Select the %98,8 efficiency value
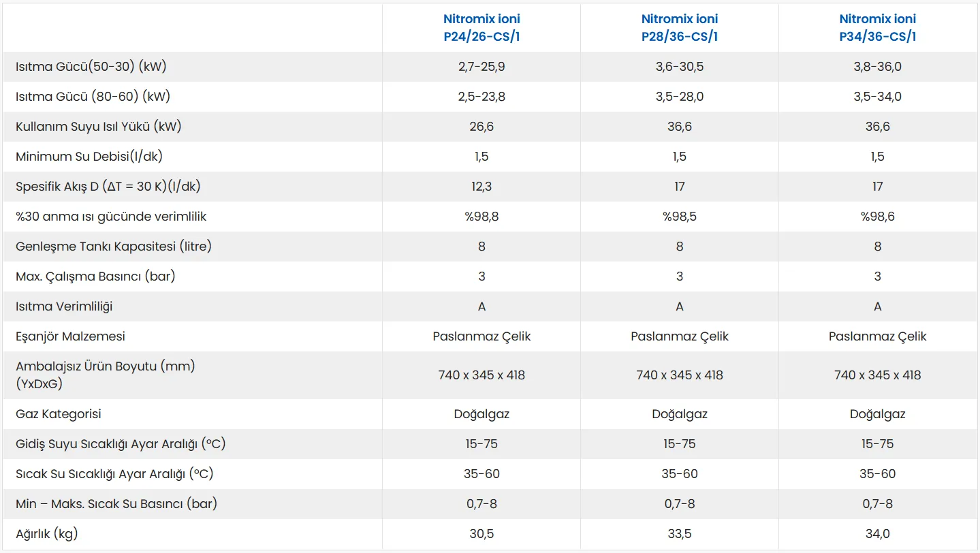This screenshot has width=980, height=553. click(481, 217)
